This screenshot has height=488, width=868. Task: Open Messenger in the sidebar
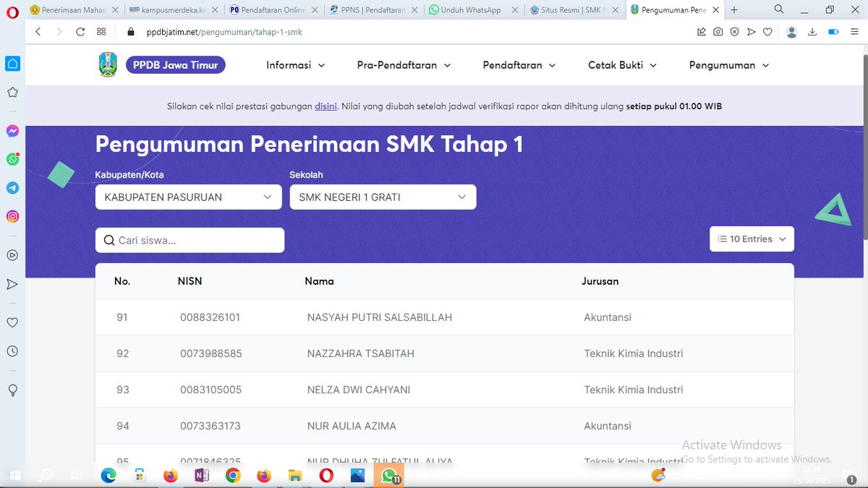[12, 131]
